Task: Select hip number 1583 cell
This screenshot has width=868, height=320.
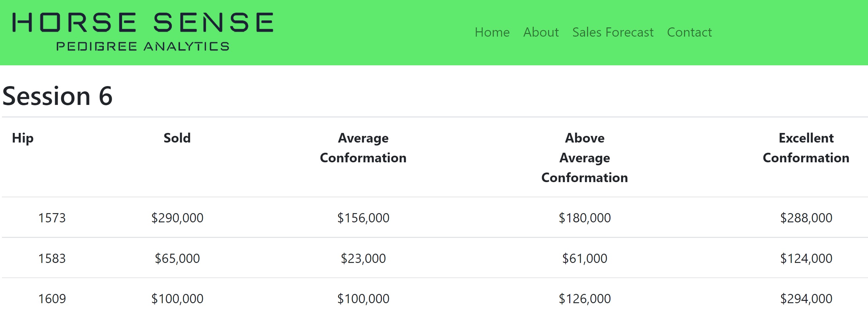Action: tap(51, 258)
